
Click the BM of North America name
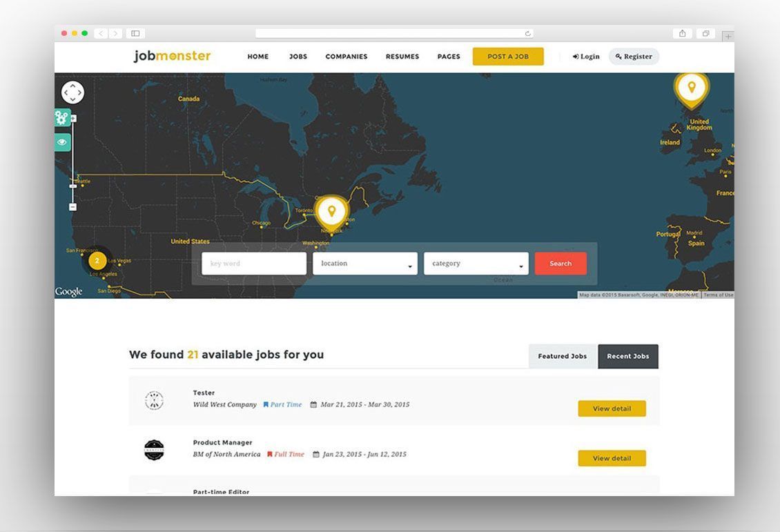[227, 455]
